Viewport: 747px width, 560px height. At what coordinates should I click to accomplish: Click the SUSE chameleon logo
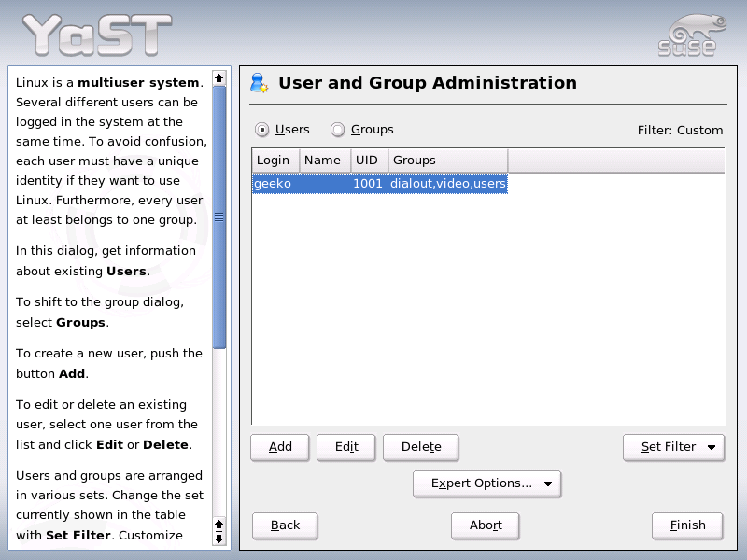point(692,35)
